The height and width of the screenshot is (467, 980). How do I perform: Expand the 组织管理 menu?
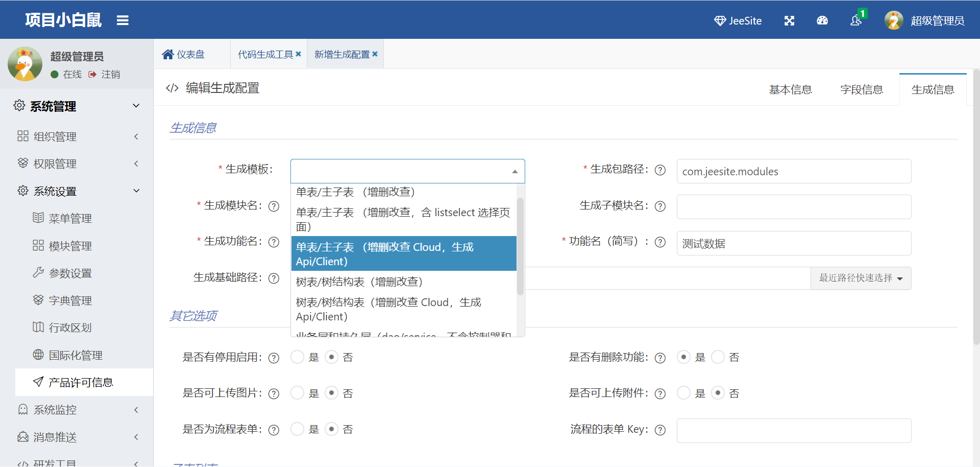(x=77, y=136)
